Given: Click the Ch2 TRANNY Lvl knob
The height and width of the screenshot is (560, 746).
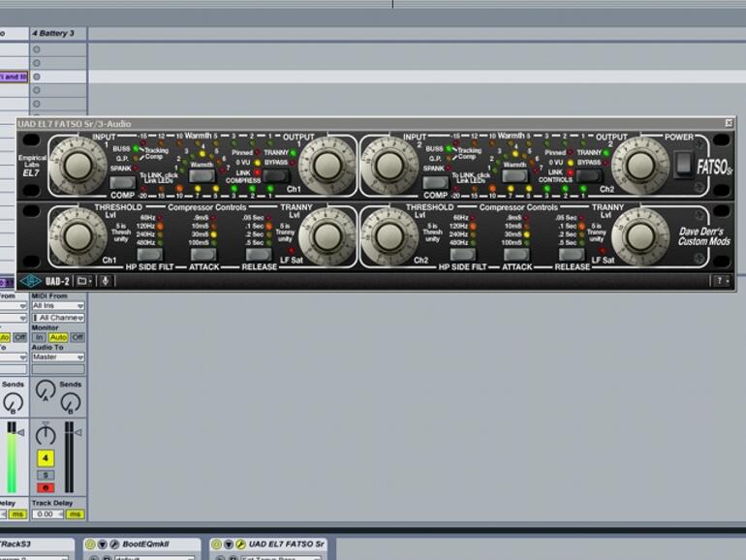Looking at the screenshot, I should (640, 236).
